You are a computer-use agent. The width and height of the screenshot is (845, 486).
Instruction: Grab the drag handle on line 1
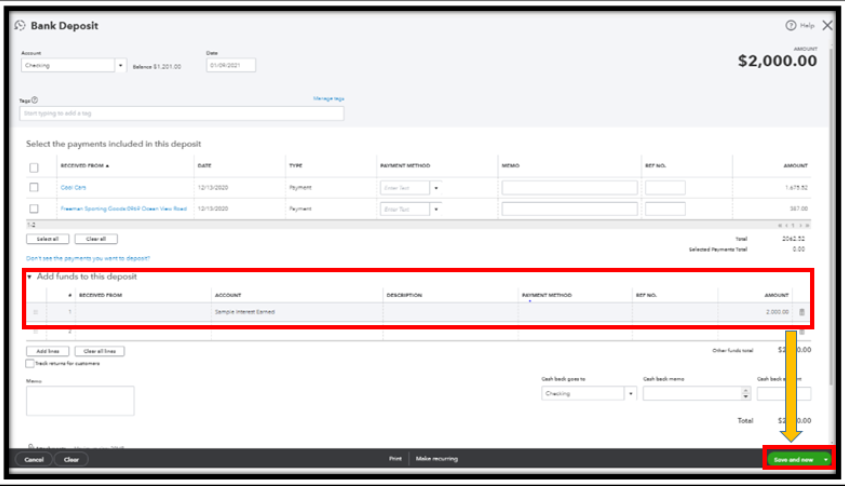[36, 312]
